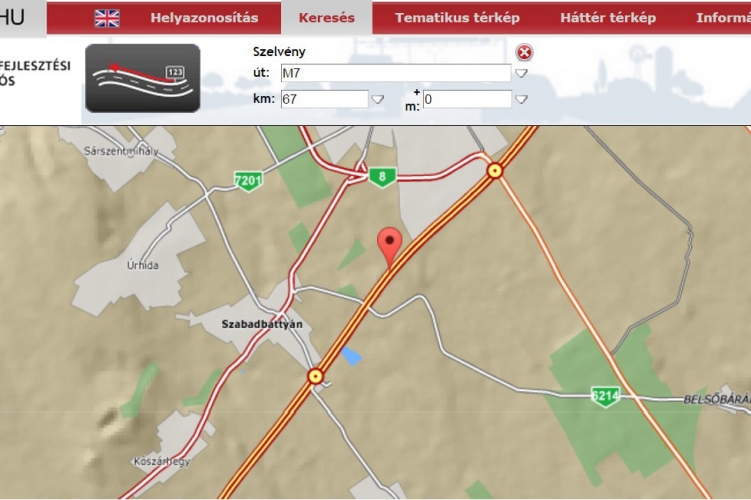Switch language with the UK flag icon
751x500 pixels.
(x=107, y=18)
